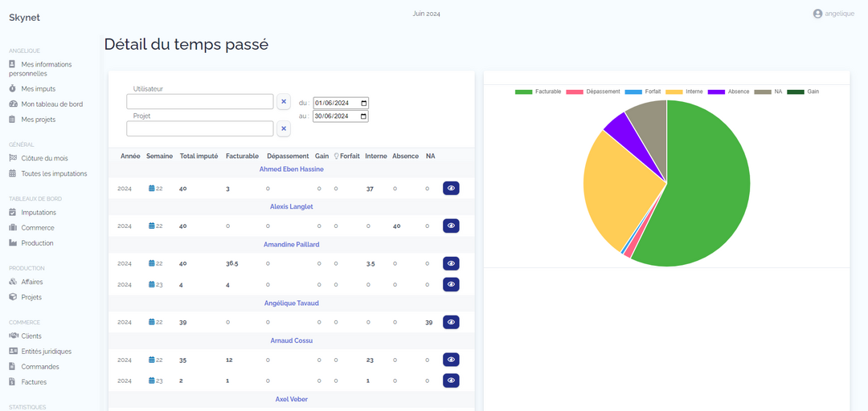Navigate to Toutes les imputations
Viewport: 868px width, 411px height.
click(x=54, y=173)
